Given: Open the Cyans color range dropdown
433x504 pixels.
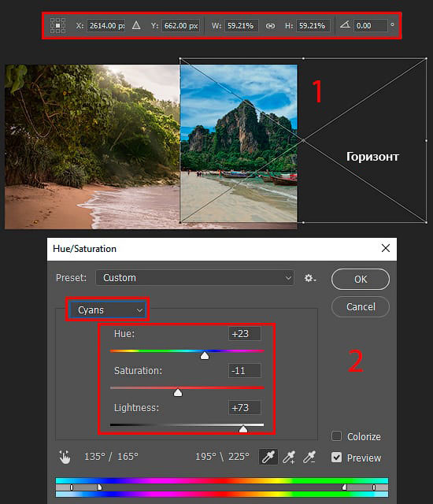Looking at the screenshot, I should point(107,309).
